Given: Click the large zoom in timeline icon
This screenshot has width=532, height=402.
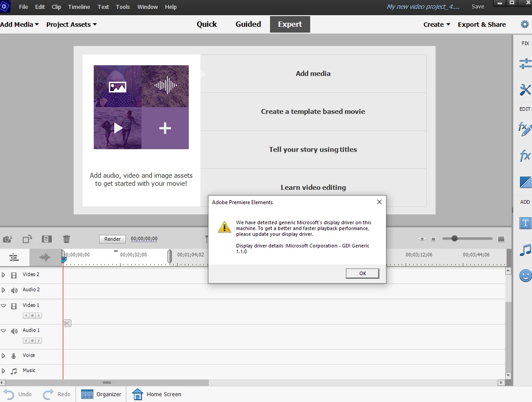Looking at the screenshot, I should tap(501, 239).
